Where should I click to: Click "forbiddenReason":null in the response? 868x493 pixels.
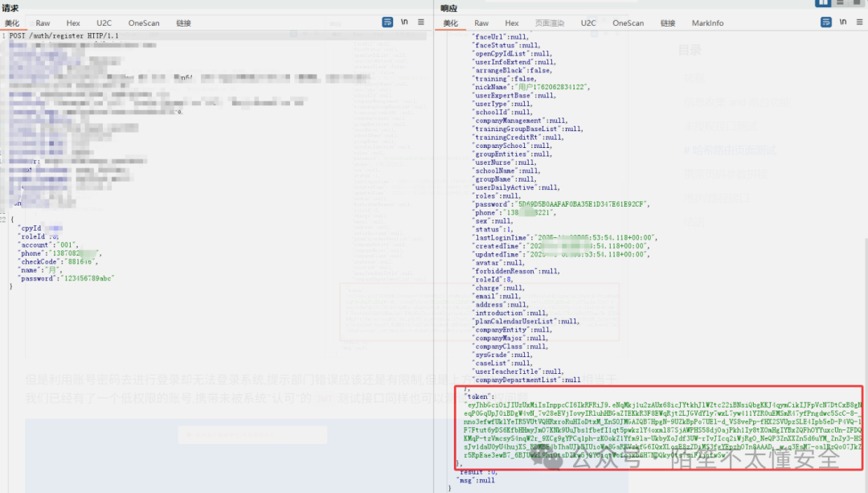(x=516, y=271)
